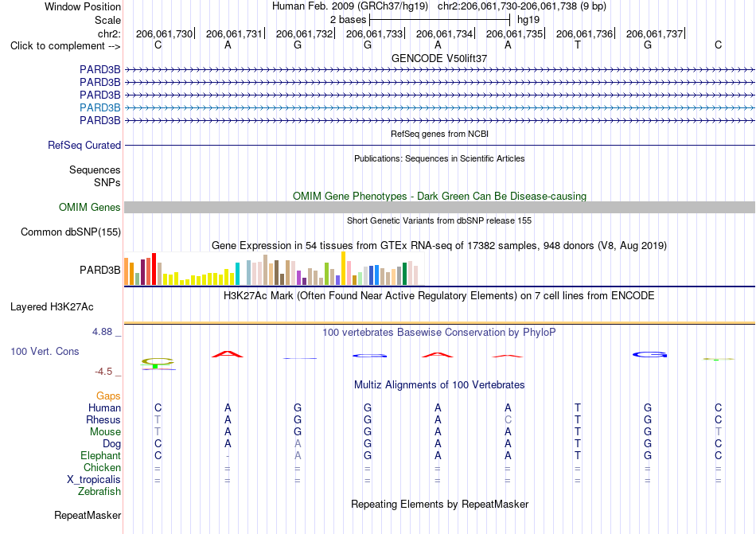Click the 100 Vert. Cons label
This screenshot has width=756, height=534.
coord(45,351)
